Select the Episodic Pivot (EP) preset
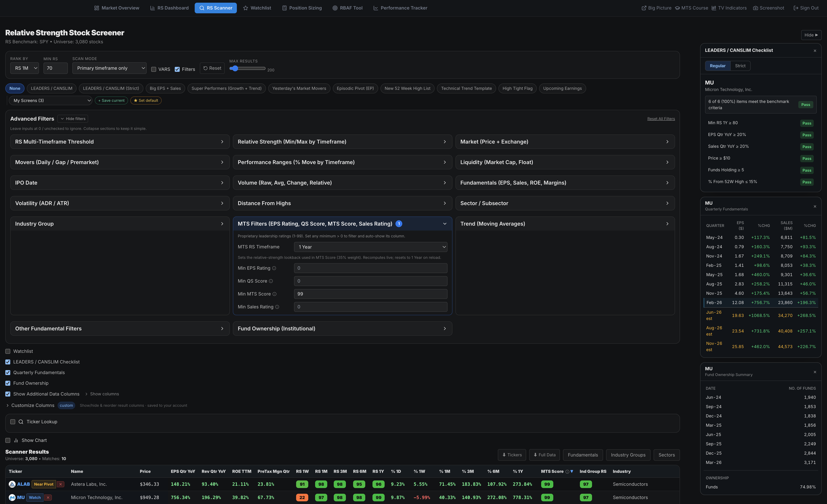This screenshot has width=827, height=504. pos(355,88)
